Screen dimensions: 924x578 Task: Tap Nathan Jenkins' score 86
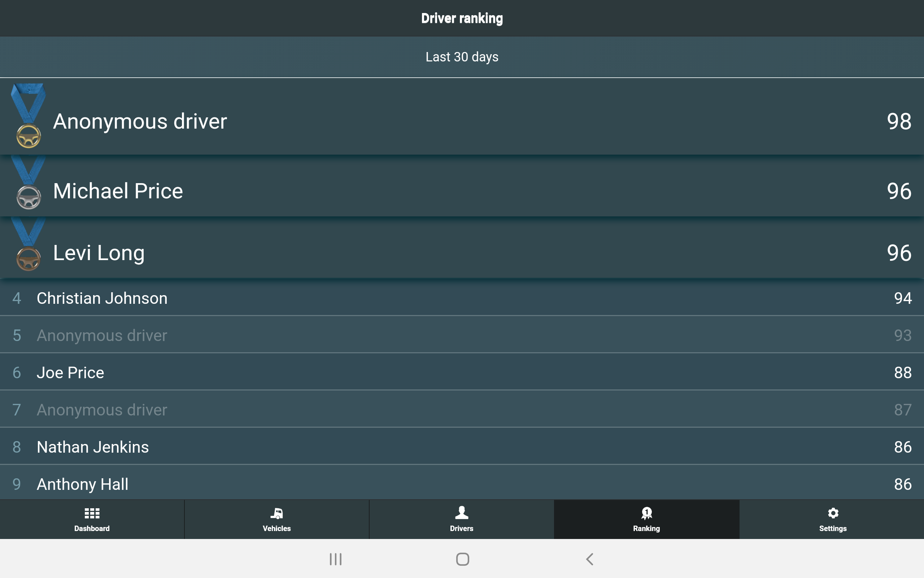pyautogui.click(x=903, y=447)
